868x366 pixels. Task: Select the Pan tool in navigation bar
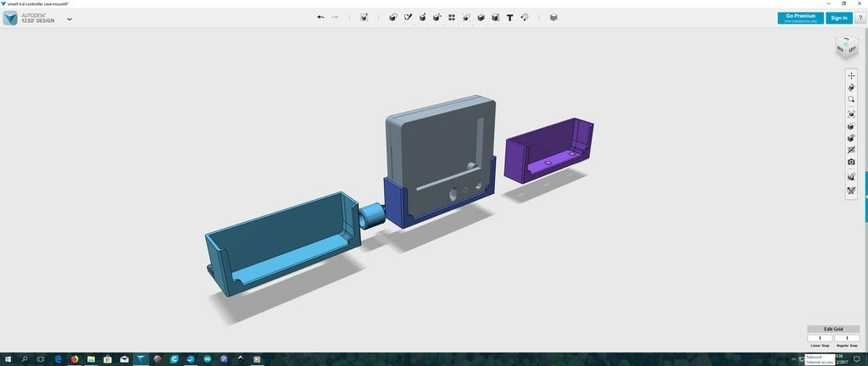click(851, 75)
